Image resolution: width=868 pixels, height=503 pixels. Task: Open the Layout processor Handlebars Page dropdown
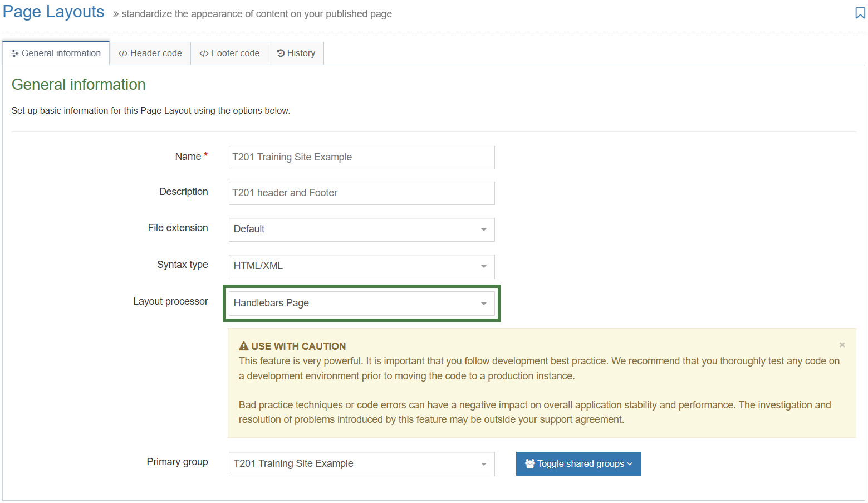point(361,304)
